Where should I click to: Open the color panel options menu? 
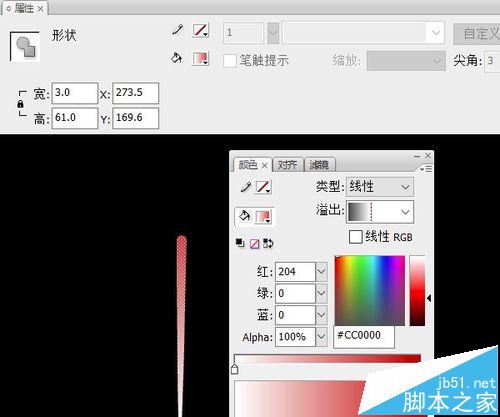point(426,169)
